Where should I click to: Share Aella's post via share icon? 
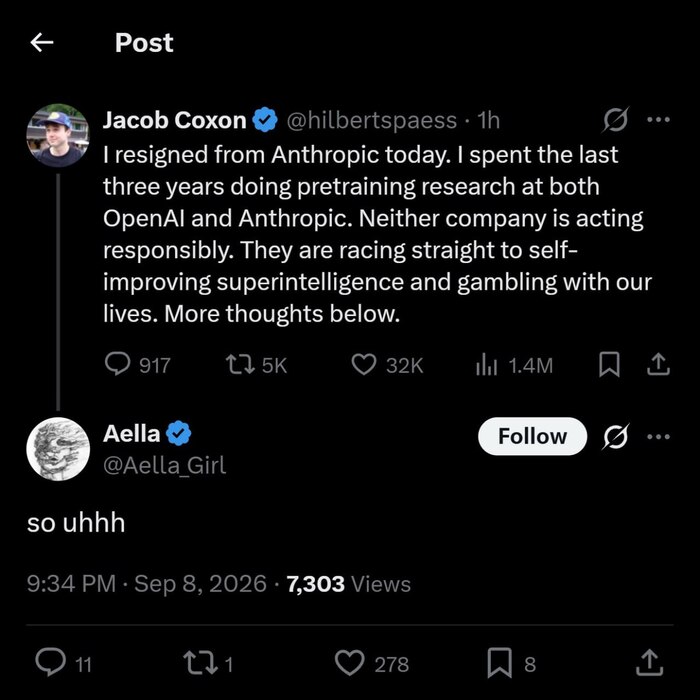tap(650, 663)
